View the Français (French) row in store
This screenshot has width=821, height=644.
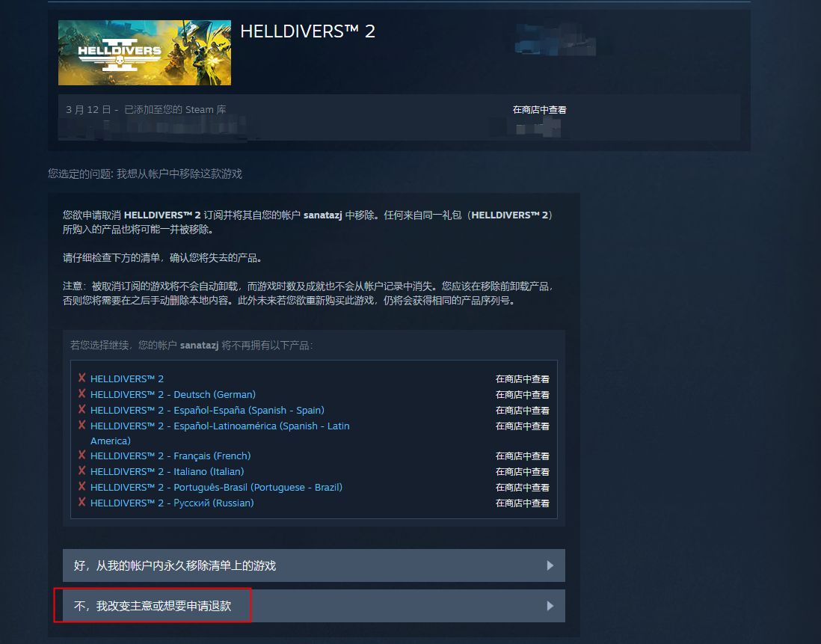click(523, 456)
